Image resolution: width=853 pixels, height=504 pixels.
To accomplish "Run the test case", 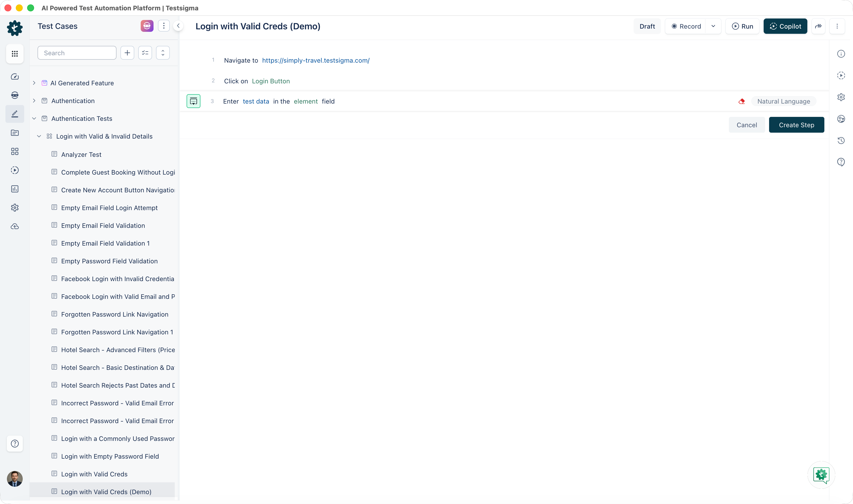I will tap(742, 26).
